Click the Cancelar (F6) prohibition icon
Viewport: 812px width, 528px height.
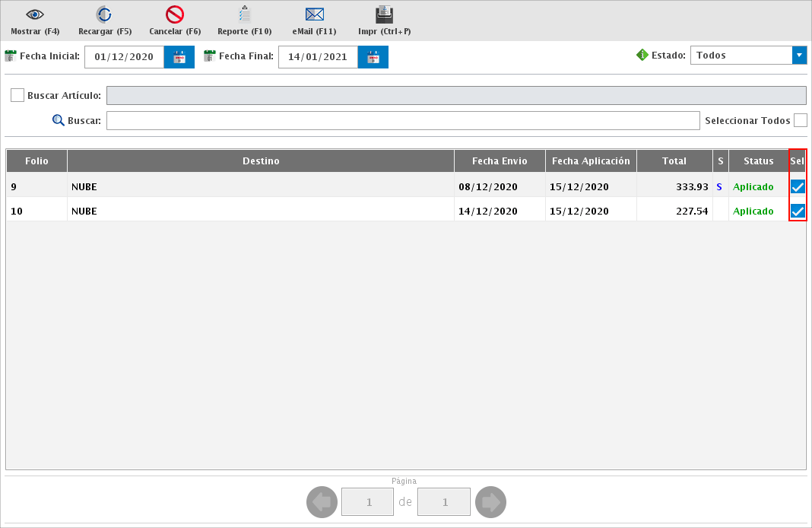(x=175, y=14)
